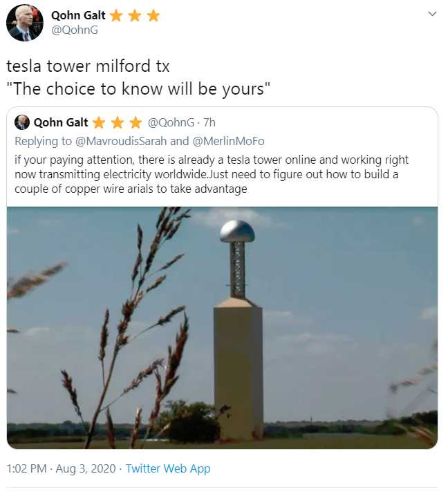Open the author's large profile avatar
This screenshot has height=494, width=448.
coord(24,23)
